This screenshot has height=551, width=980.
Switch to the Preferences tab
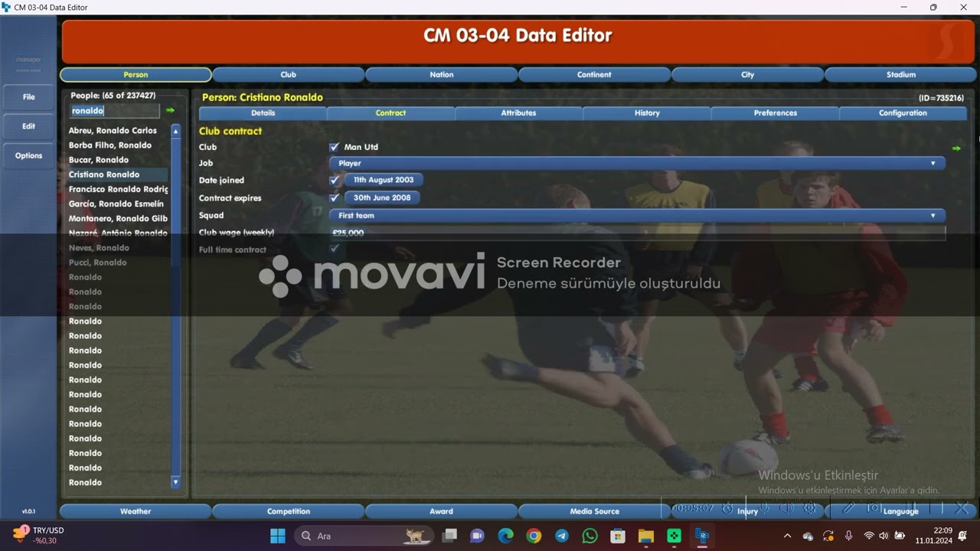[x=775, y=112]
